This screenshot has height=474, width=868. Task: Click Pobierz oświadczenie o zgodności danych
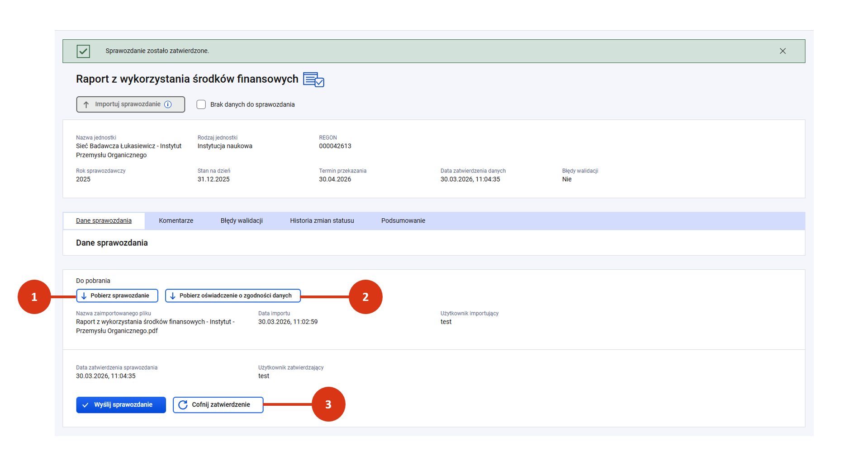(232, 296)
